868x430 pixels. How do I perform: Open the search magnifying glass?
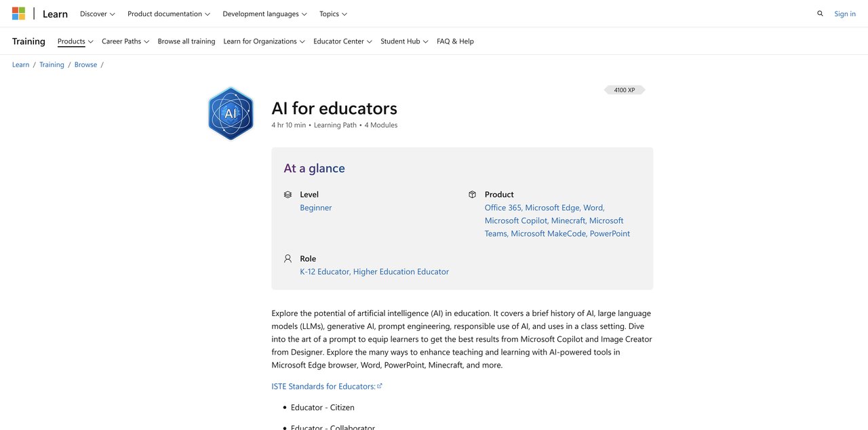point(818,12)
